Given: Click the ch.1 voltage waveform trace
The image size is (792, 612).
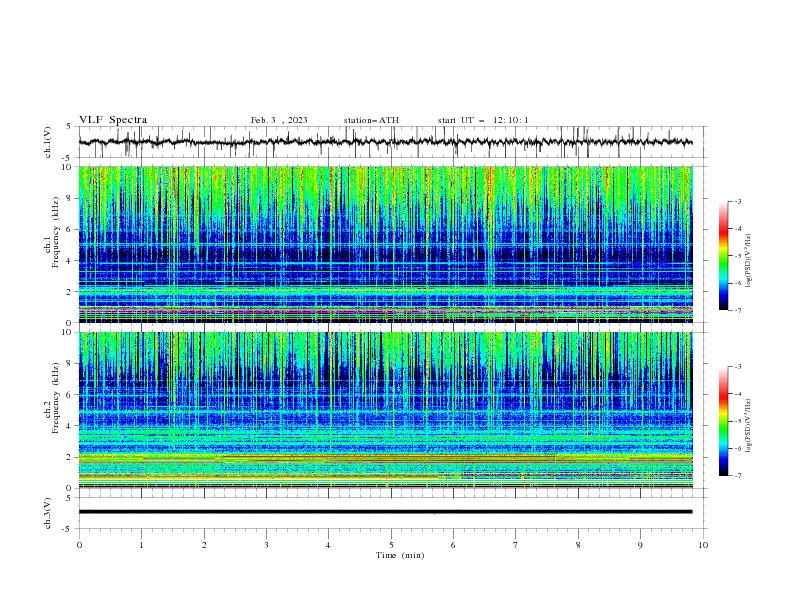Looking at the screenshot, I should click(385, 142).
